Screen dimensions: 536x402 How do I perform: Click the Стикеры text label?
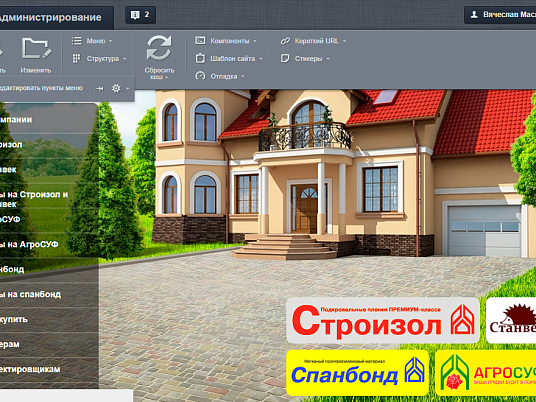(x=308, y=59)
